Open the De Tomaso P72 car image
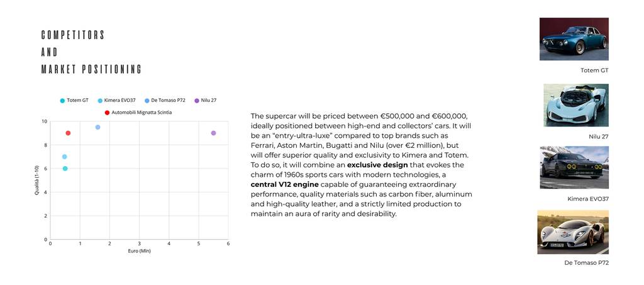 (x=572, y=232)
